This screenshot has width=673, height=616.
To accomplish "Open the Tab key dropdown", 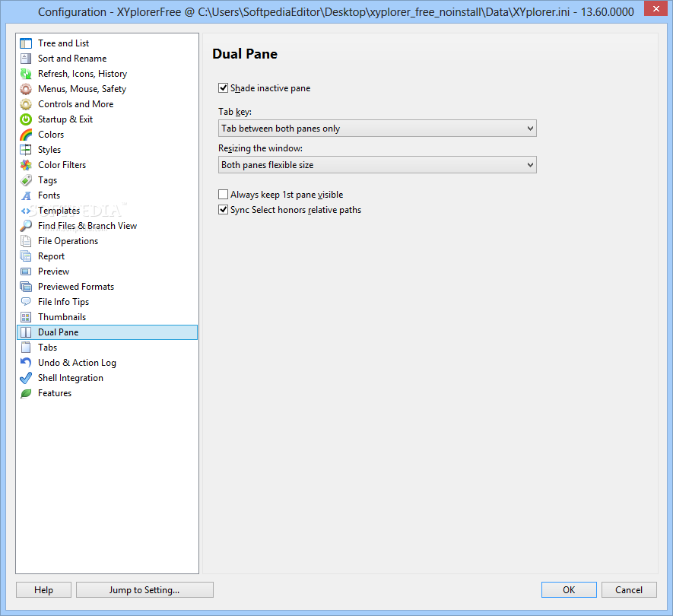I will coord(377,129).
